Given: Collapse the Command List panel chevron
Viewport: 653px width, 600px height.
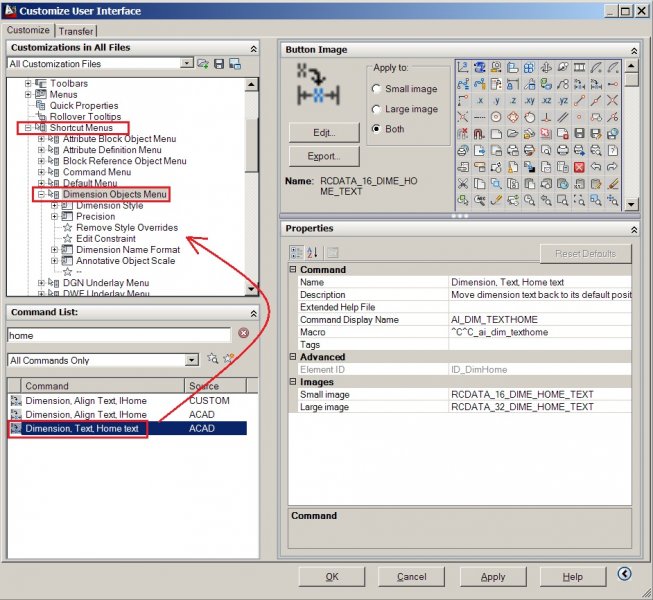Looking at the screenshot, I should pos(254,313).
